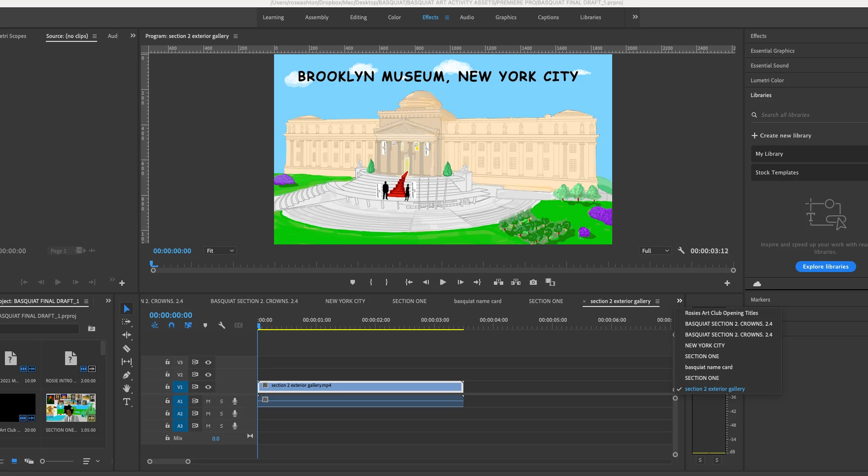Switch to Color workspace

[394, 17]
